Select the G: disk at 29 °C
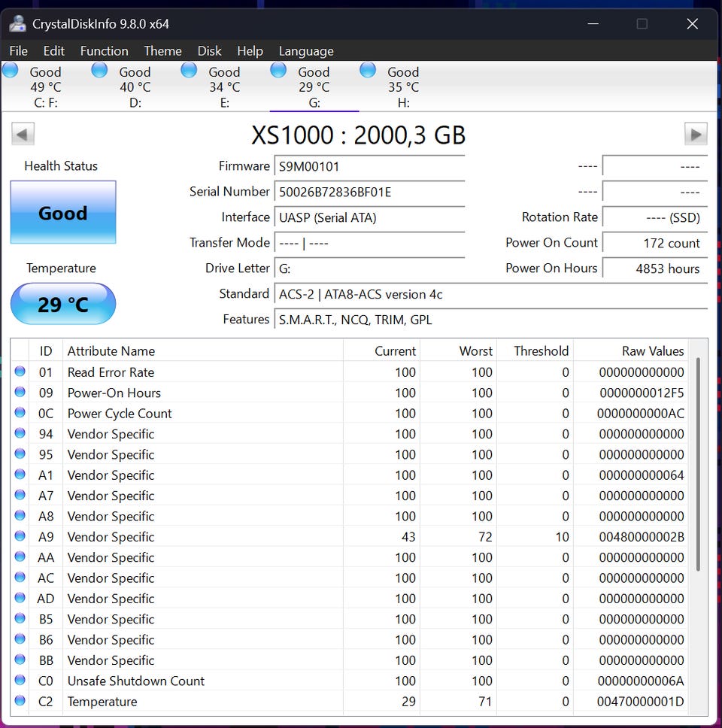This screenshot has height=728, width=722. coord(314,86)
